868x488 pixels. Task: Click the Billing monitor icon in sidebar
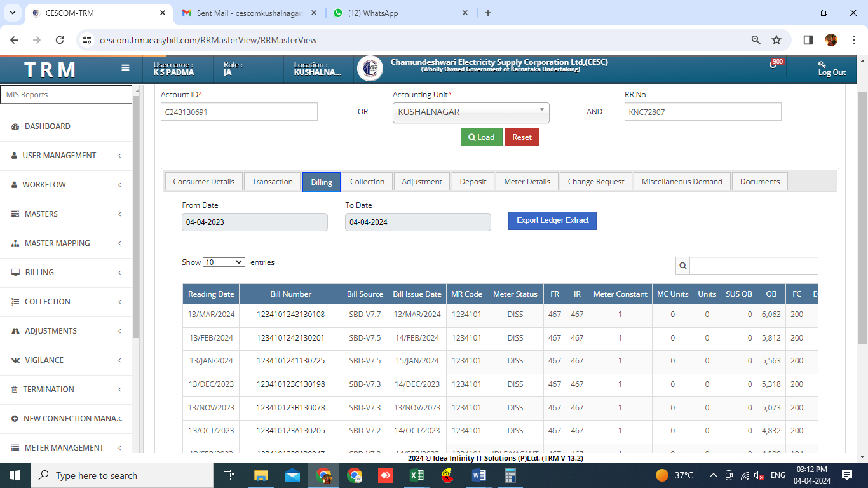pos(15,273)
